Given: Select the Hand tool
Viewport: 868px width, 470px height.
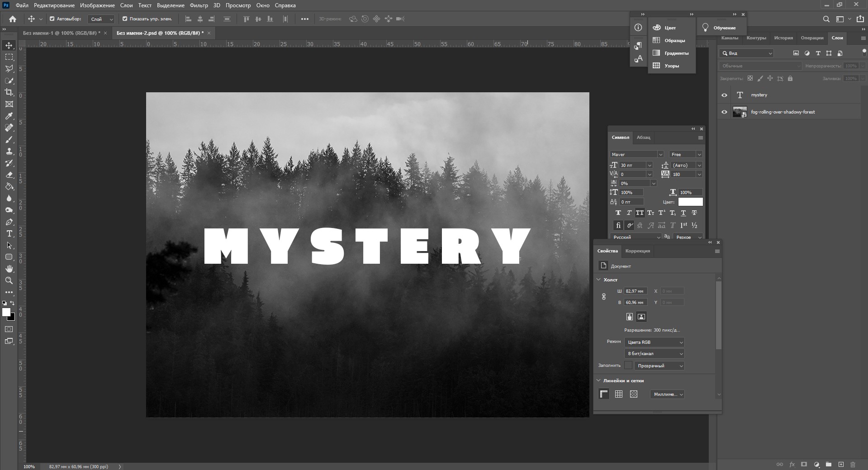Looking at the screenshot, I should point(9,269).
